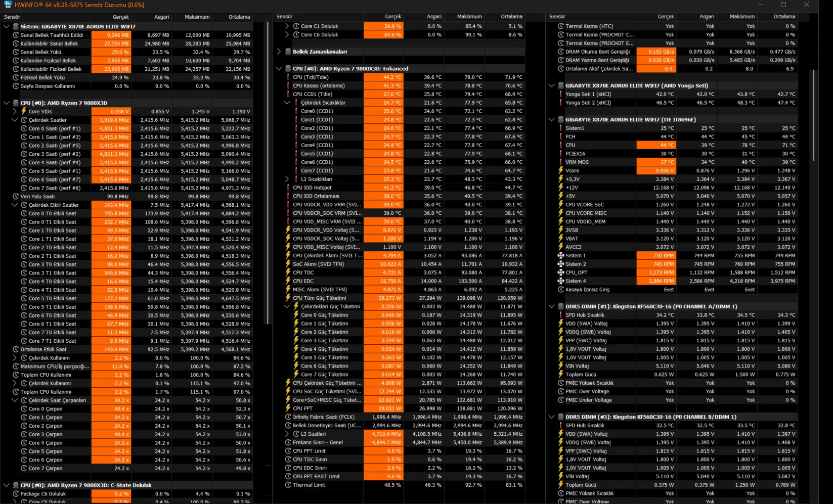Viewport: 833px width, 504px height.
Task: Select the Bellek Denetleyici Saati row label
Action: pos(327,426)
